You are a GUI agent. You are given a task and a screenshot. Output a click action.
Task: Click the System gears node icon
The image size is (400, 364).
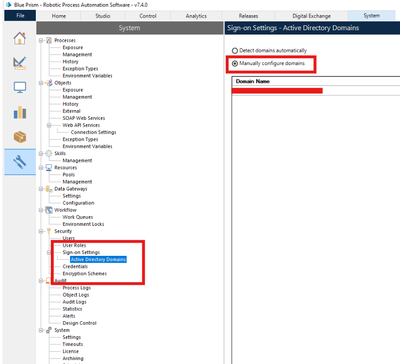49,330
